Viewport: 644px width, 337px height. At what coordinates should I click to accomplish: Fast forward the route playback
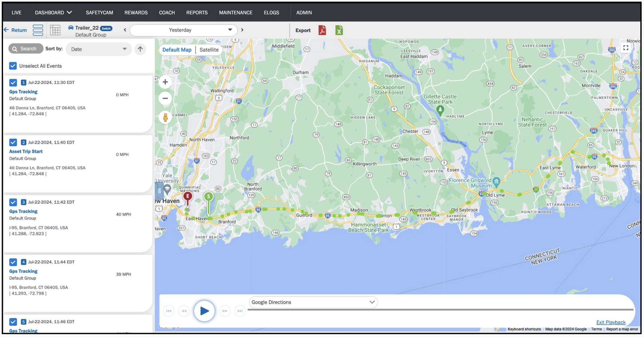(225, 311)
